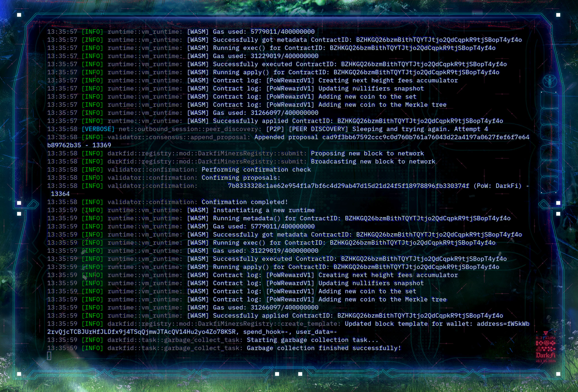Click "[INFO]" tag on "Proposing new block" line
The width and height of the screenshot is (578, 392).
tap(92, 153)
